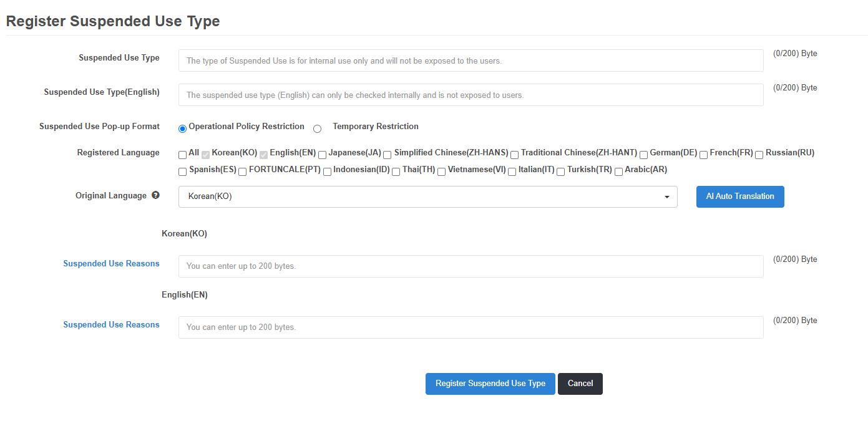Check the All languages checkbox
The height and width of the screenshot is (431, 868).
[x=182, y=155]
